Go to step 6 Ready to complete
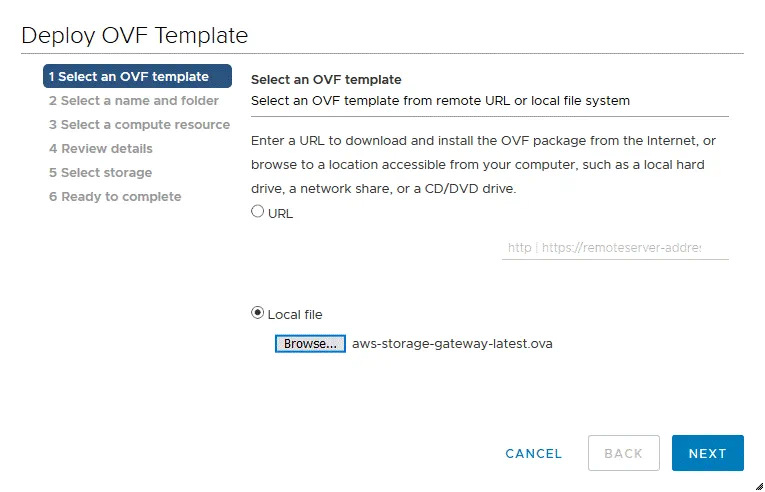The width and height of the screenshot is (765, 492). (115, 197)
